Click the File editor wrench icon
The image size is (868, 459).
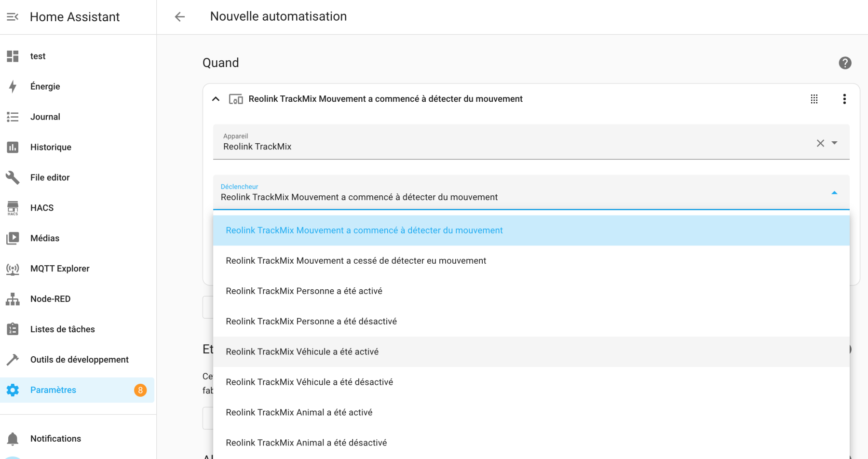pos(13,178)
